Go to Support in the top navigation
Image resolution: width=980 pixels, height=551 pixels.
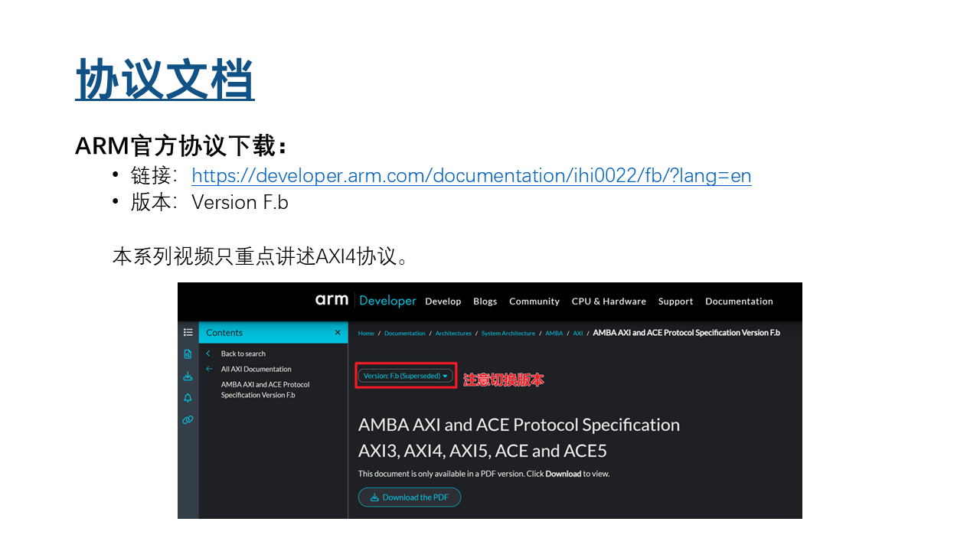(675, 302)
